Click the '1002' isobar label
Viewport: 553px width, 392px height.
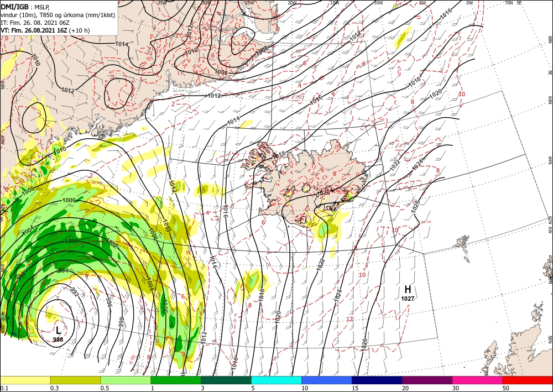[112, 243]
